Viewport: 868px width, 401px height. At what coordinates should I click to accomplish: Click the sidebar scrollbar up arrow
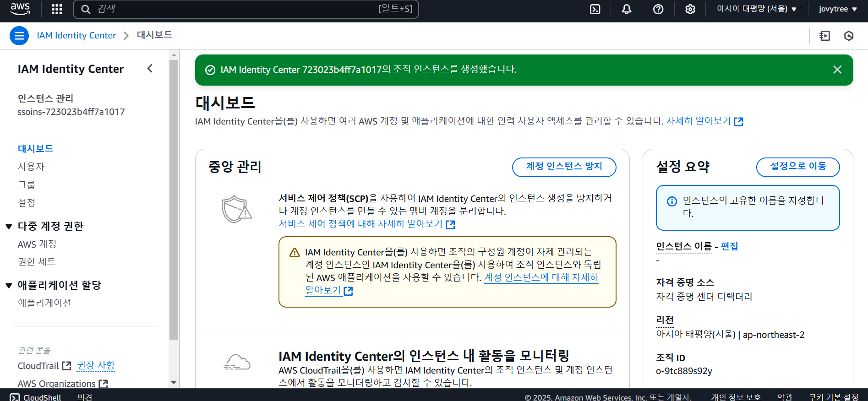click(x=174, y=55)
